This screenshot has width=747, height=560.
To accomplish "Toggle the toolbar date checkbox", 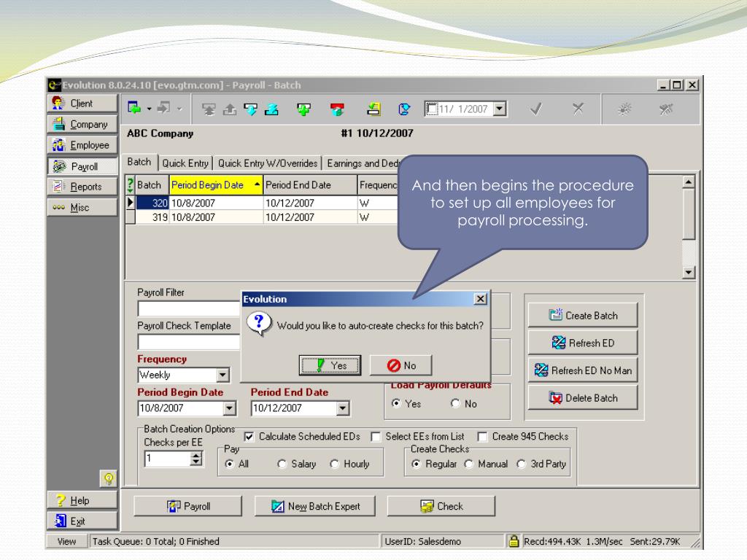I will point(432,109).
